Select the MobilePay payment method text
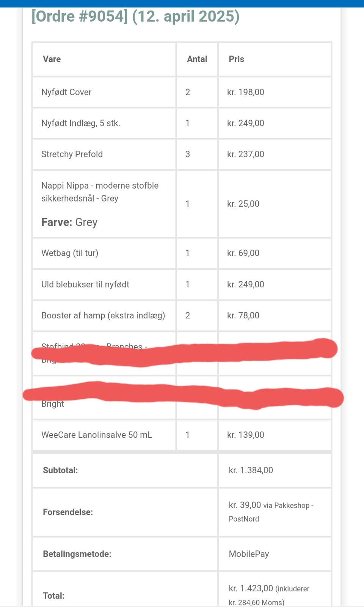Viewport: 364px width, 616px height. (x=249, y=554)
